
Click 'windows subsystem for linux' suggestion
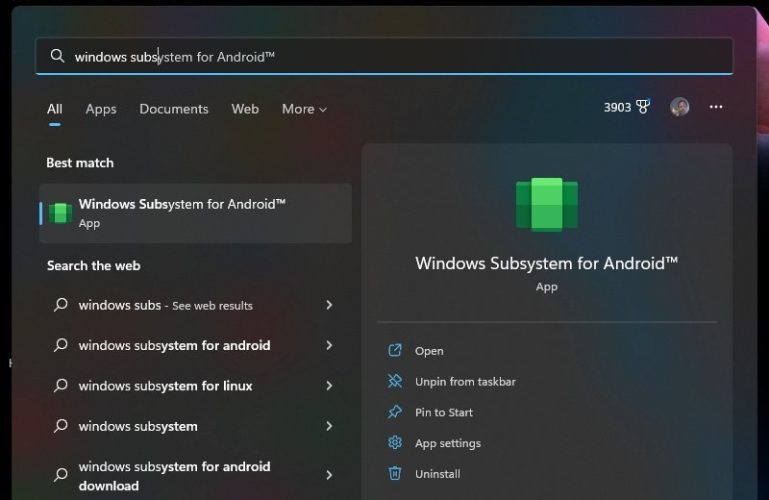[x=165, y=386]
